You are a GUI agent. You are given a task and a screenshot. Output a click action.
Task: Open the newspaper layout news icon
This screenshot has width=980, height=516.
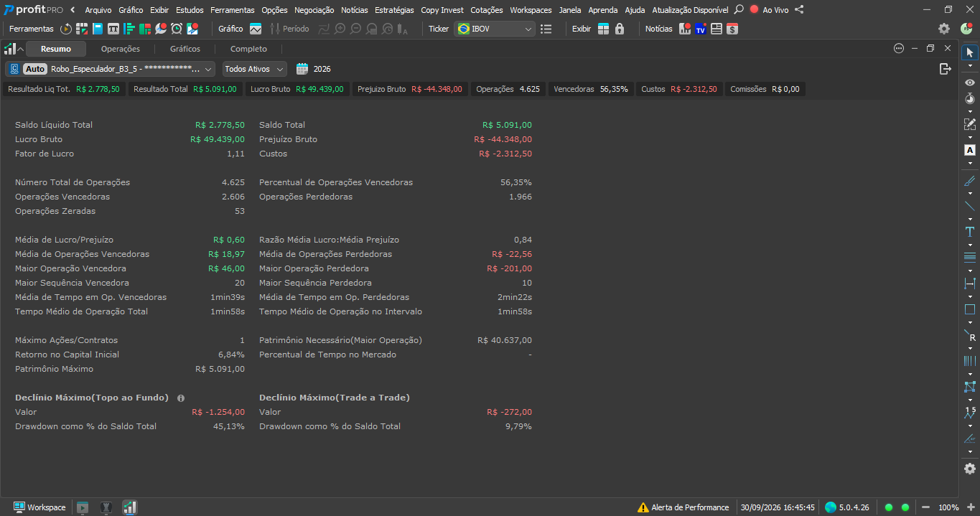(x=717, y=29)
